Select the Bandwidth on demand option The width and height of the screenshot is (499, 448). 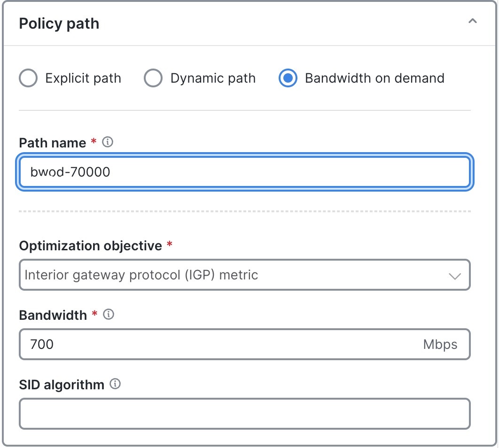(288, 78)
